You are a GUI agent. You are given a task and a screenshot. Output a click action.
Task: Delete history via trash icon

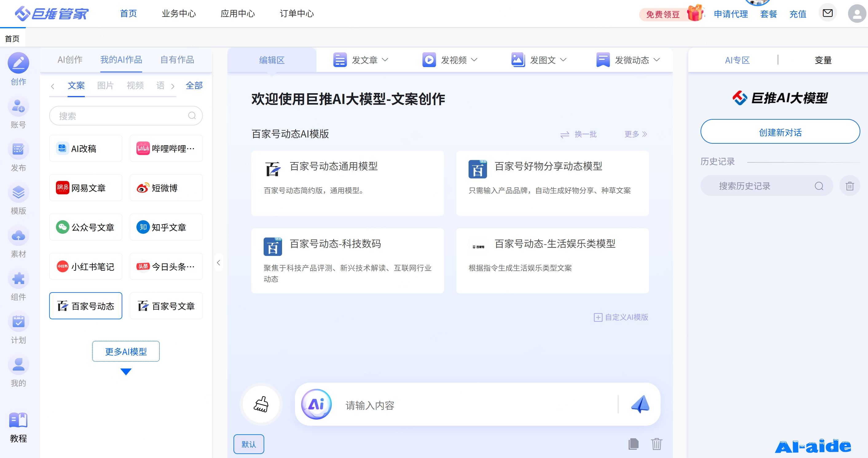850,186
